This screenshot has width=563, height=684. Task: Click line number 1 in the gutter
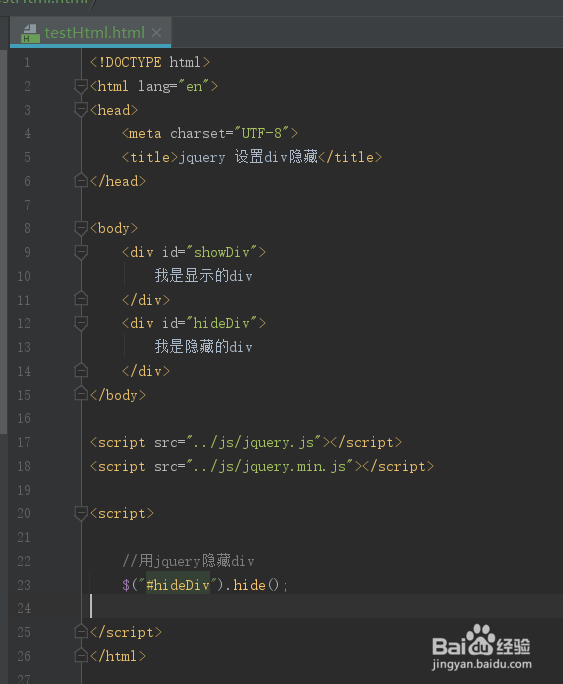click(27, 62)
